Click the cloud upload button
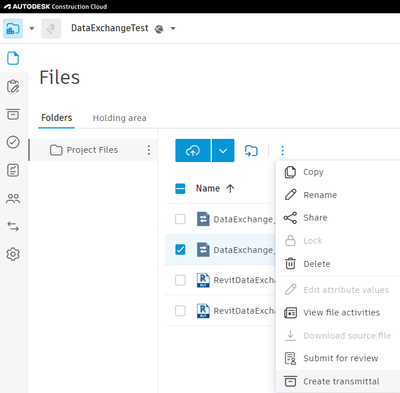Screen dimensions: 400x393 (x=193, y=151)
